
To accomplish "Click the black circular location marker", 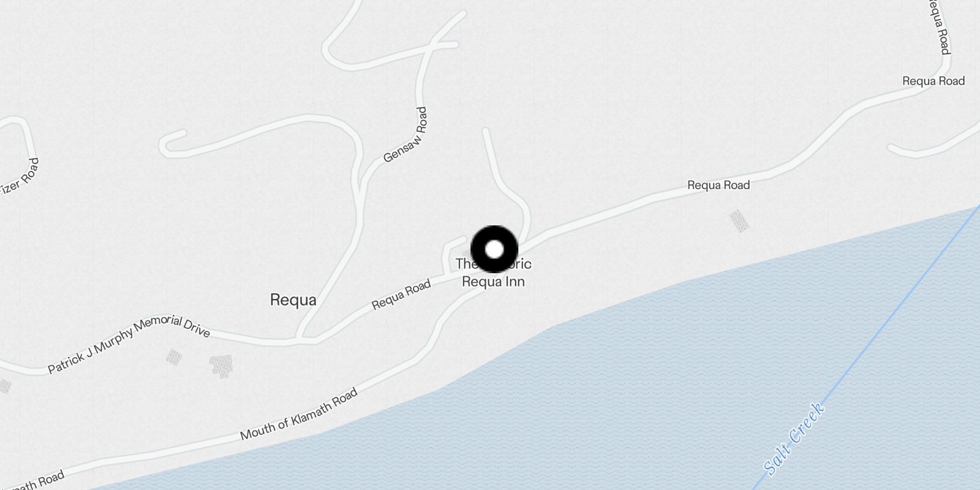I will coord(494,249).
